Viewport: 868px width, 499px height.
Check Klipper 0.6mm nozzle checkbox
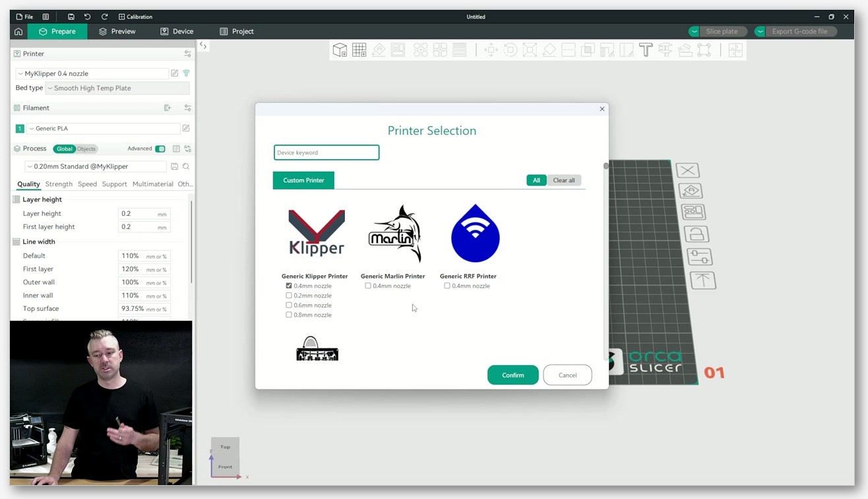click(289, 305)
